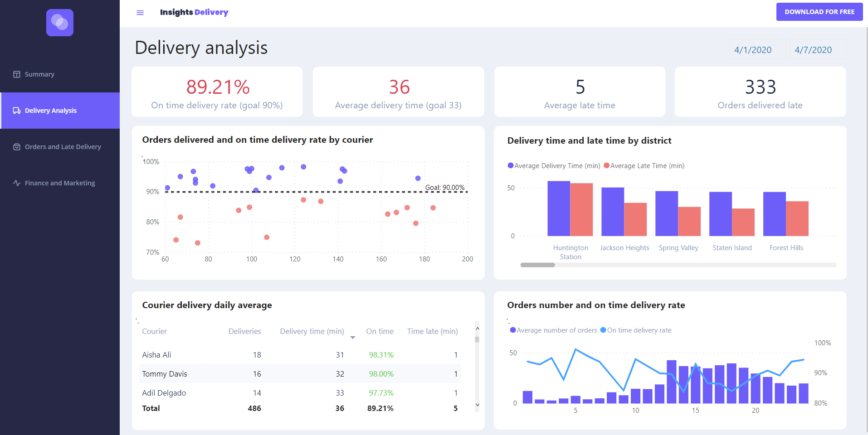Click the scroll-down chevron on the courier table
The width and height of the screenshot is (868, 435).
[477, 405]
